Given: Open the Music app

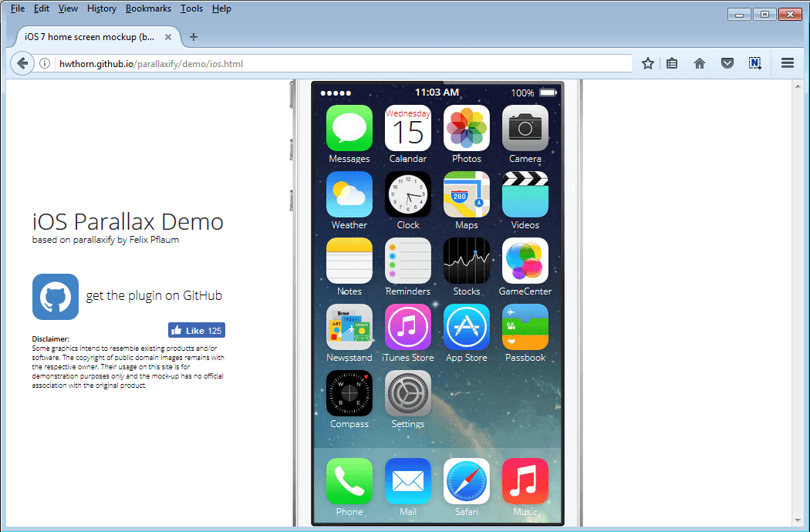Looking at the screenshot, I should 525,480.
